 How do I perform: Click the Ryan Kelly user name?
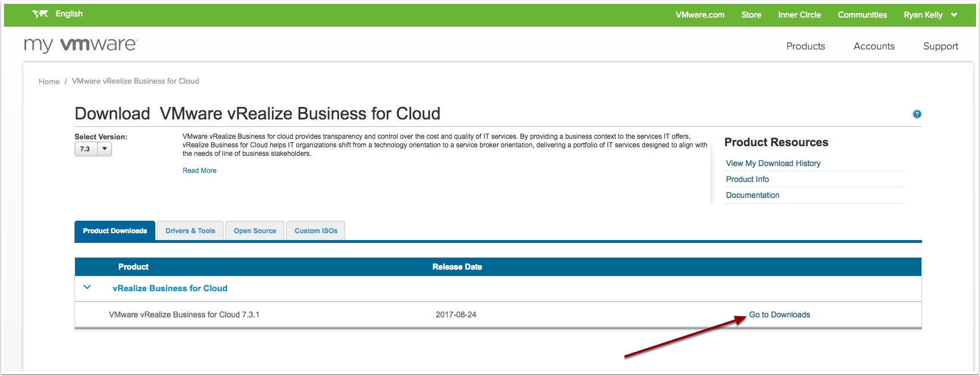pos(923,15)
